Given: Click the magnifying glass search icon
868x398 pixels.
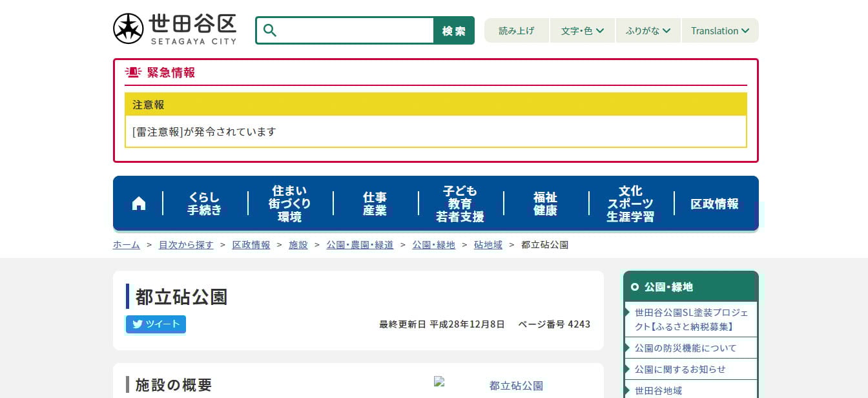Looking at the screenshot, I should point(270,30).
